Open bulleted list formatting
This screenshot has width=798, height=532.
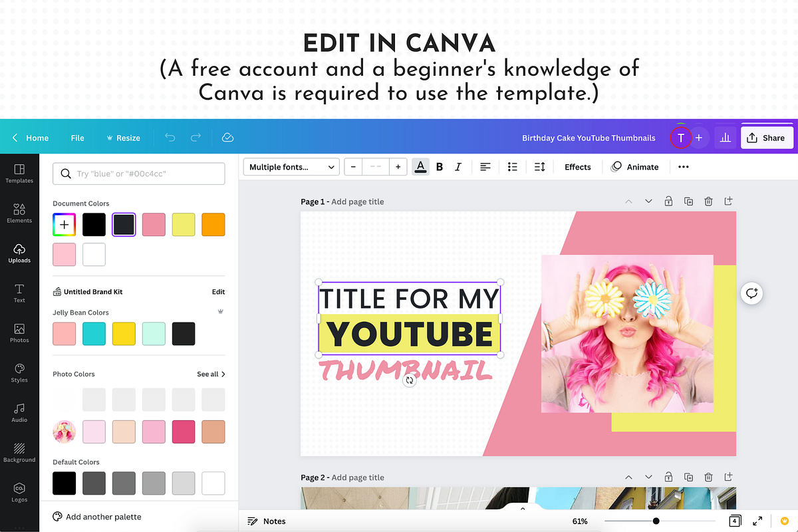tap(513, 167)
